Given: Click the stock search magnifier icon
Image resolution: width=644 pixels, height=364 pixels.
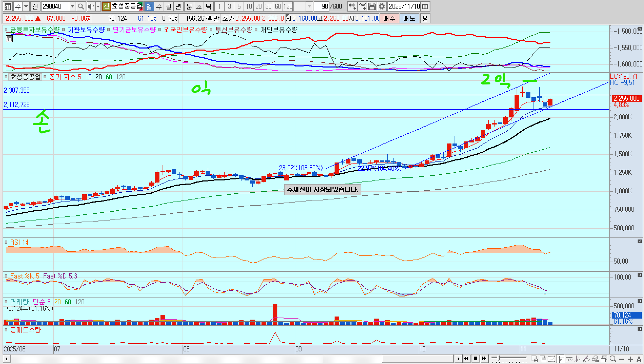Looking at the screenshot, I should tap(81, 6).
